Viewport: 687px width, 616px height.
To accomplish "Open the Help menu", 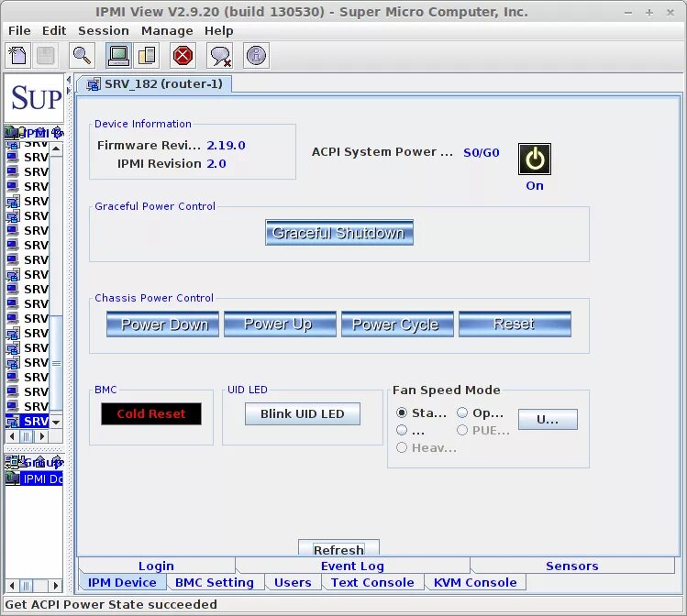I will pyautogui.click(x=218, y=30).
